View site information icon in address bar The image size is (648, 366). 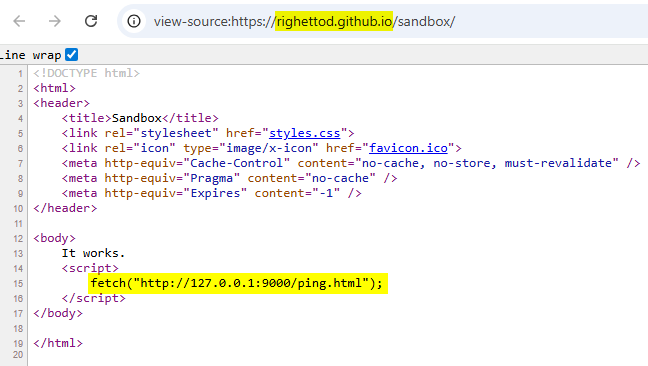(x=133, y=21)
